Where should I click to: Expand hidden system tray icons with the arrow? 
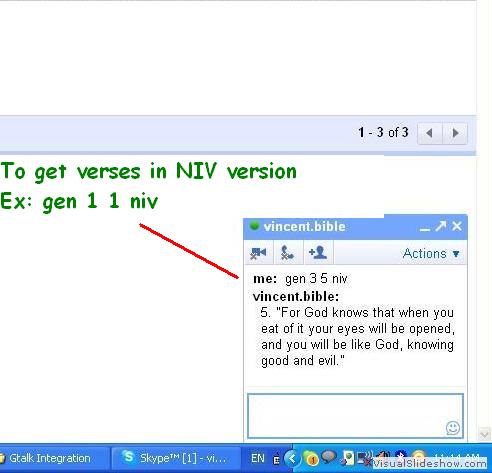click(292, 459)
